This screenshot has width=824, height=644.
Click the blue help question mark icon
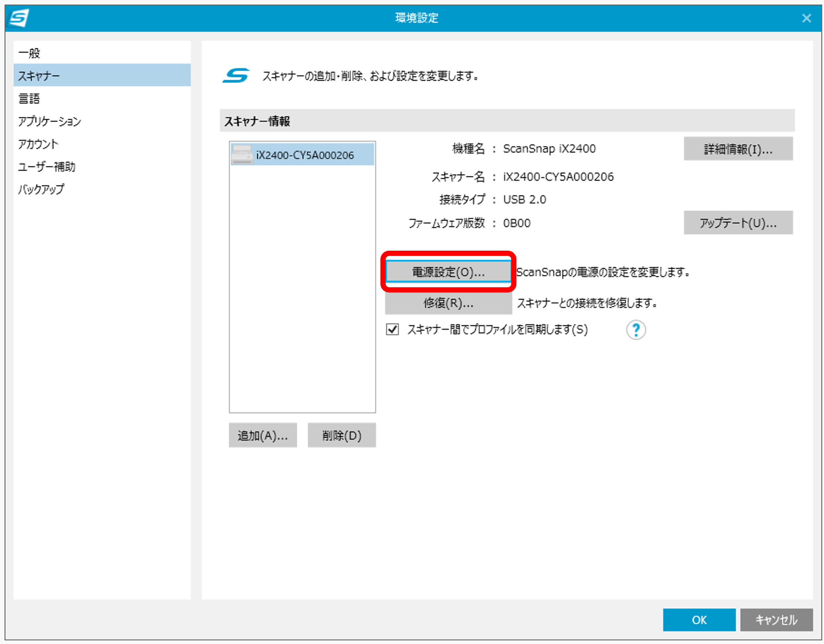pyautogui.click(x=636, y=330)
